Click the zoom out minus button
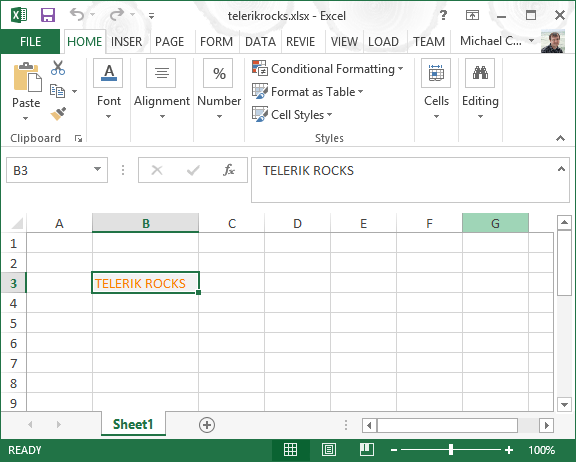576x462 pixels. 394,450
